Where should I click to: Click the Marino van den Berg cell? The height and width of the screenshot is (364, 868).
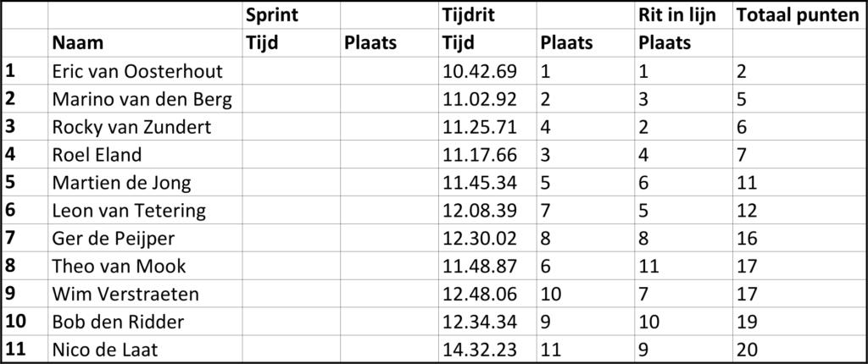[142, 99]
